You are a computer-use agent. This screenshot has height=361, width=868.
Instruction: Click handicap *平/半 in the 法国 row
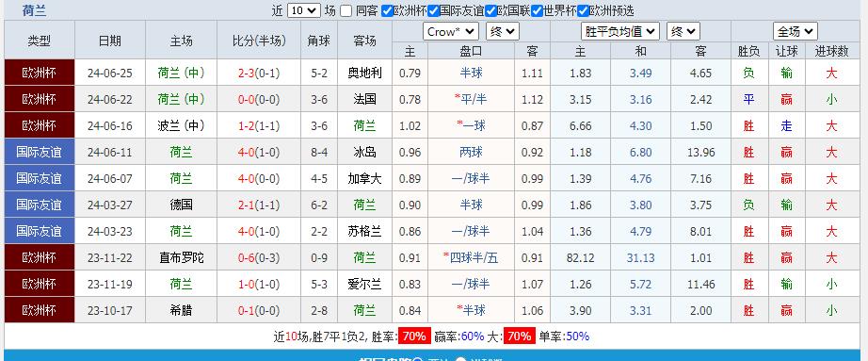click(471, 100)
